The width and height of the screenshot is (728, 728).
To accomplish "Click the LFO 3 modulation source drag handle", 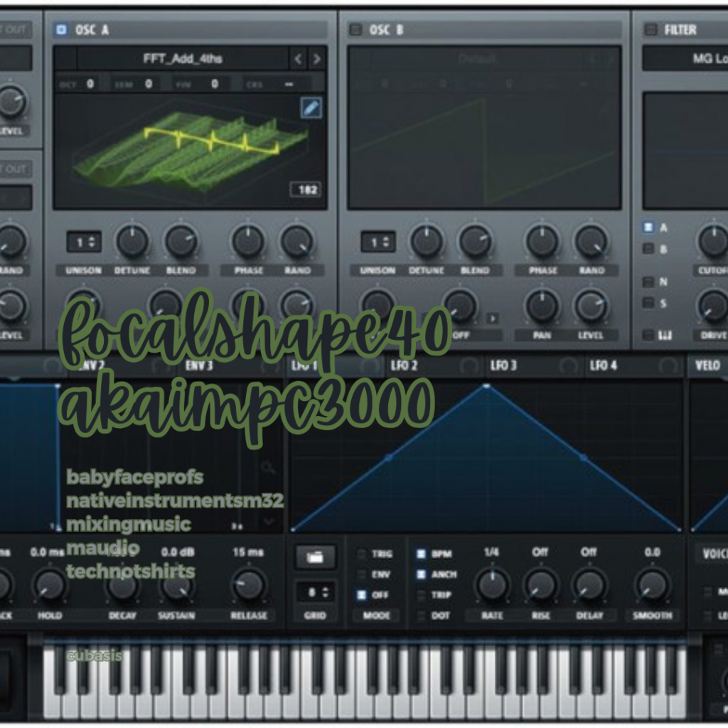I will (568, 366).
